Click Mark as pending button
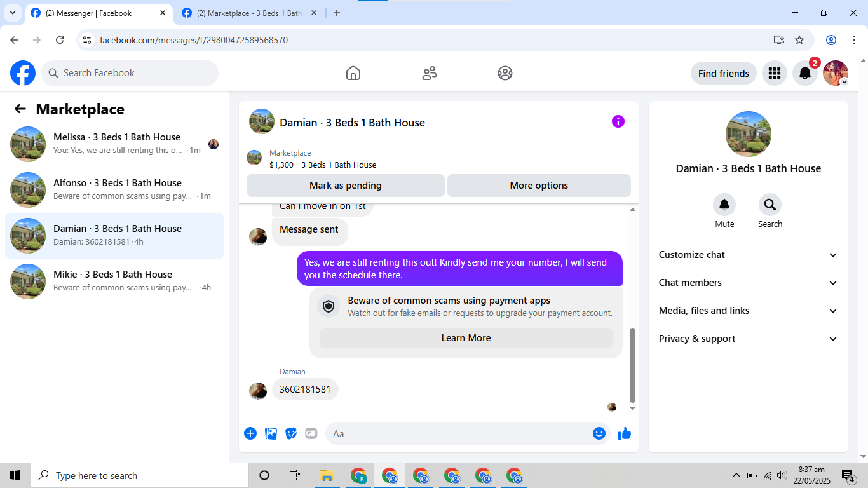Viewport: 868px width, 488px height. tap(346, 186)
